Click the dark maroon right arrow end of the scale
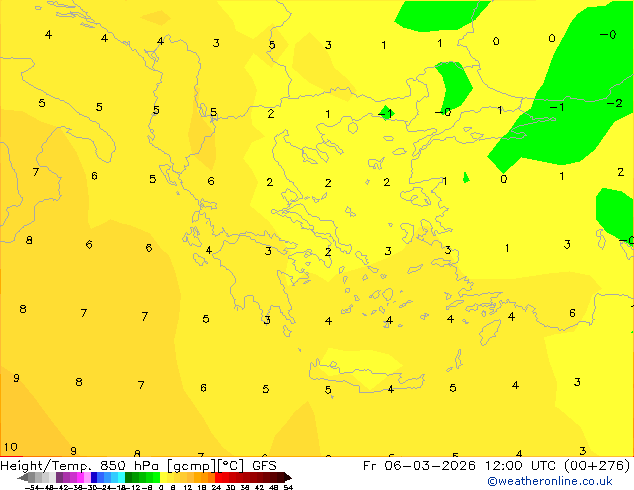 [x=288, y=477]
